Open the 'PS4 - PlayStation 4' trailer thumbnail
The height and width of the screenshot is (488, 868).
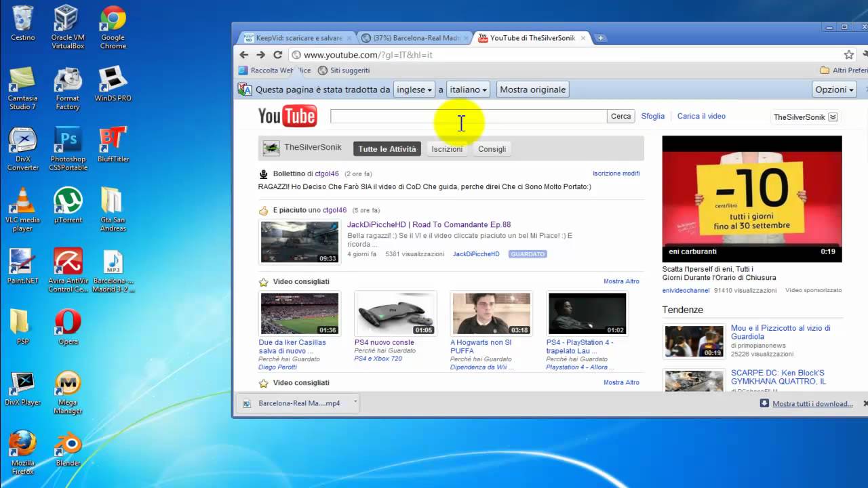tap(587, 314)
